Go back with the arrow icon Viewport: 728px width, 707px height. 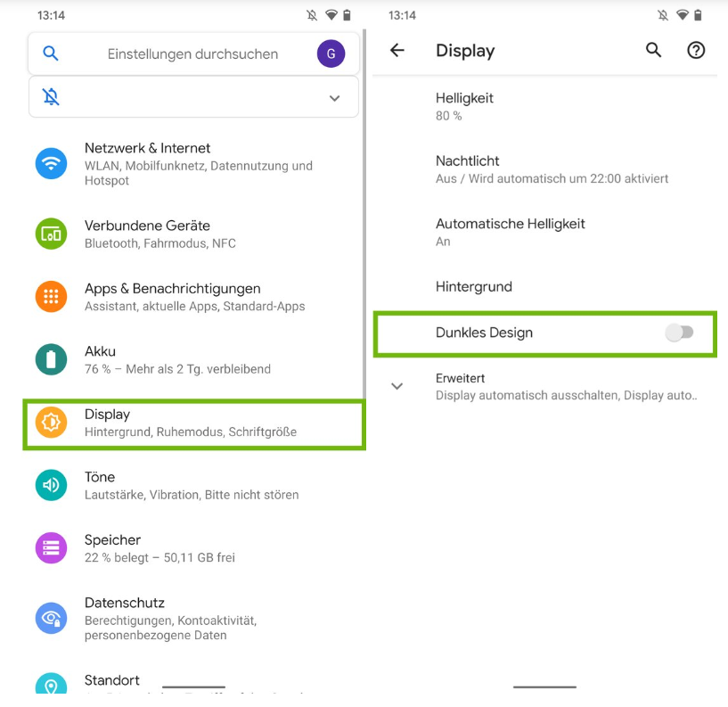[397, 50]
